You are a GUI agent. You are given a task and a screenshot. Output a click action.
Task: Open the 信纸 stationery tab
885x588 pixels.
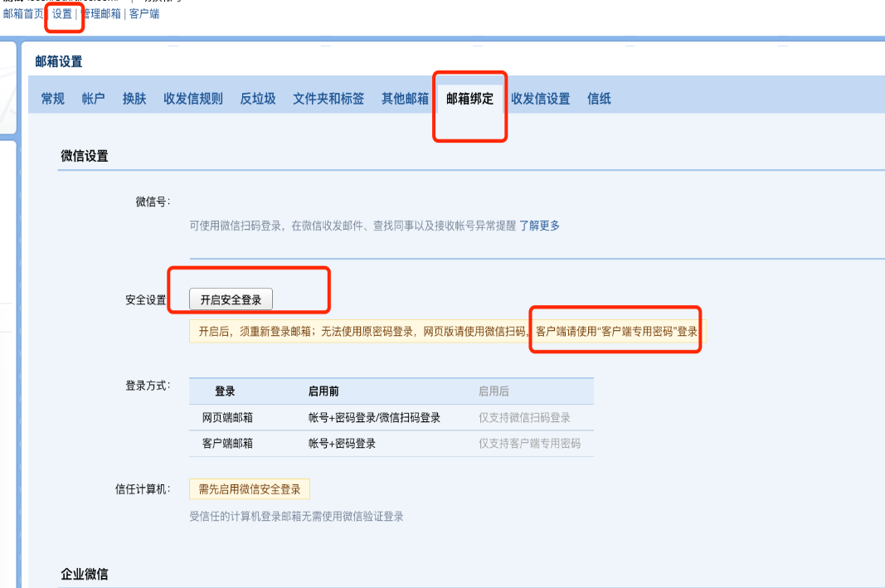tap(598, 98)
